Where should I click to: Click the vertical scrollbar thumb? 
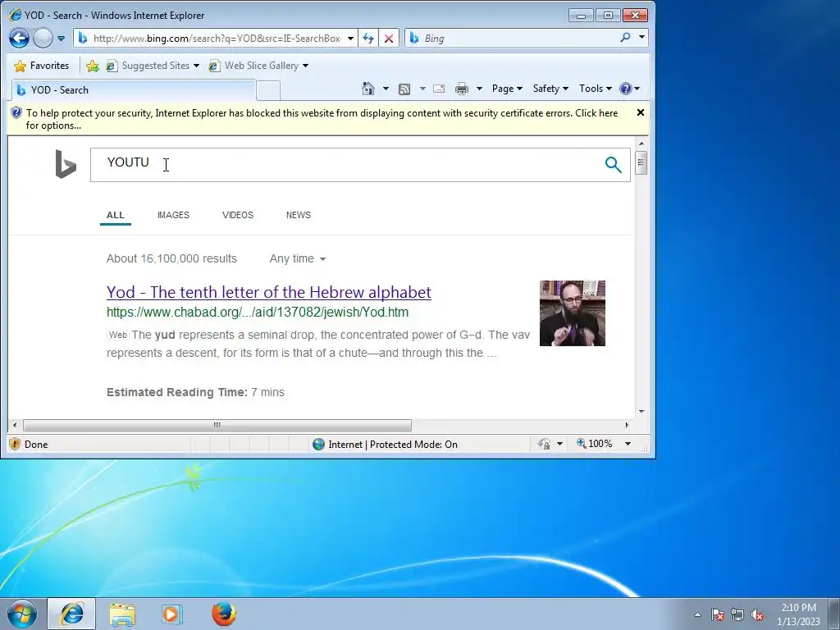pyautogui.click(x=641, y=163)
